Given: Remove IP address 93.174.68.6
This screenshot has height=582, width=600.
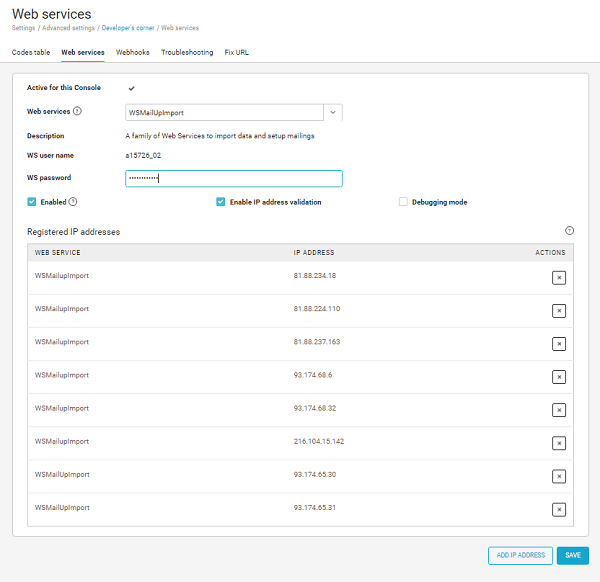Looking at the screenshot, I should [559, 376].
